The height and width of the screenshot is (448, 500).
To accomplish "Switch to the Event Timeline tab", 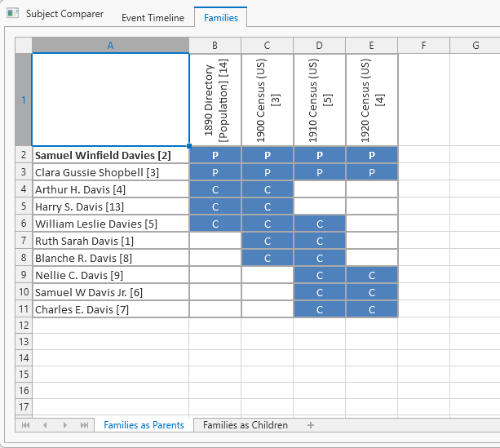I will click(153, 18).
